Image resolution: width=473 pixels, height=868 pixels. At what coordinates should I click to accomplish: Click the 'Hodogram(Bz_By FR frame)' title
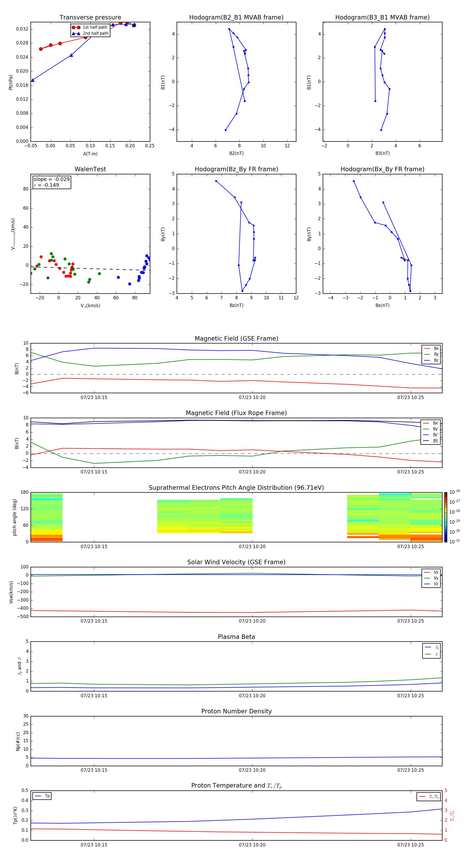tap(236, 169)
